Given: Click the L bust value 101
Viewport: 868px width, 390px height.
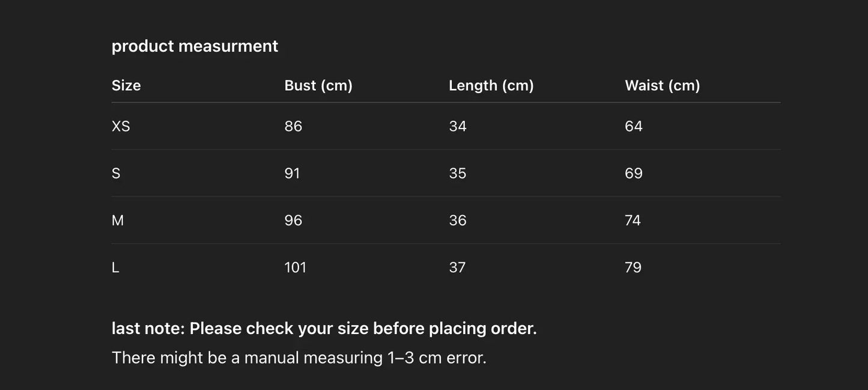Looking at the screenshot, I should pos(296,267).
